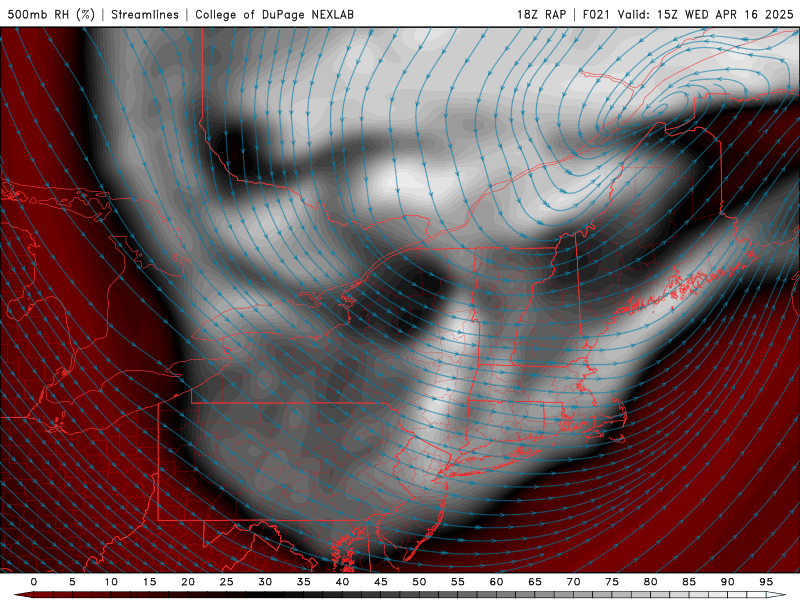This screenshot has width=800, height=600.
Task: Click the '500mb RH (%)' title text
Action: click(51, 14)
